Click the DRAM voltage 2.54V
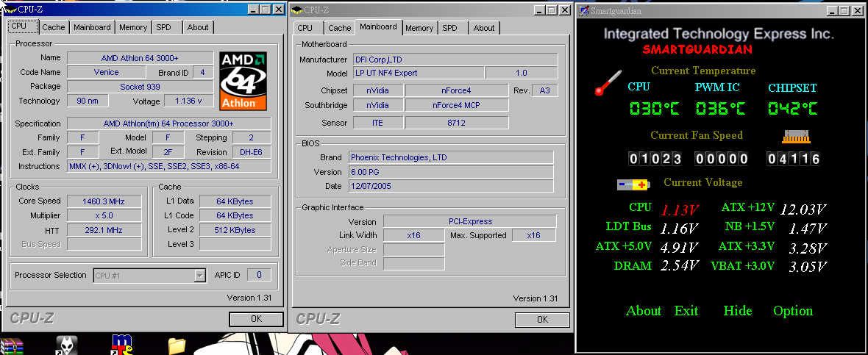The width and height of the screenshot is (868, 355). click(x=680, y=266)
